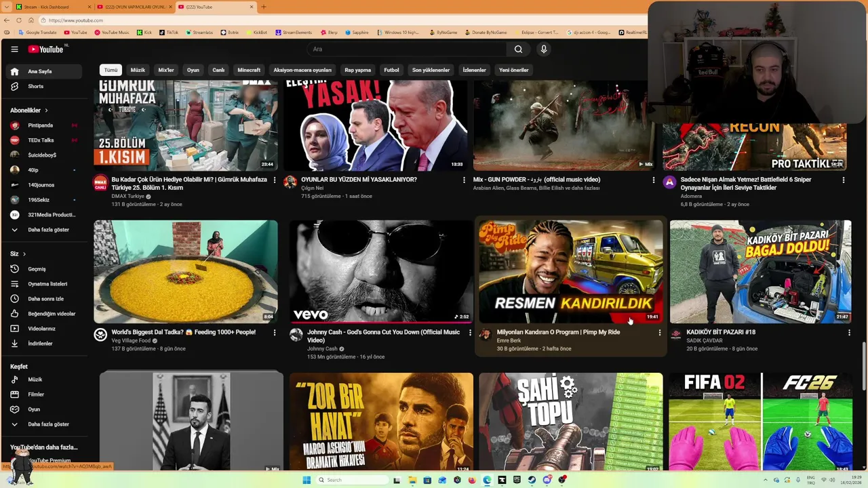Open the Siz section heading
The image size is (868, 488).
(18, 253)
